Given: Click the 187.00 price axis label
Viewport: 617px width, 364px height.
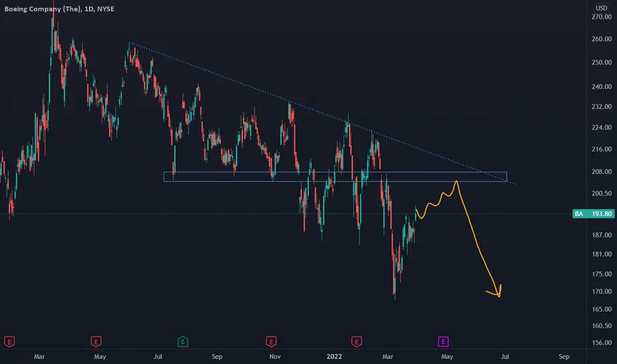Looking at the screenshot, I should [x=602, y=235].
